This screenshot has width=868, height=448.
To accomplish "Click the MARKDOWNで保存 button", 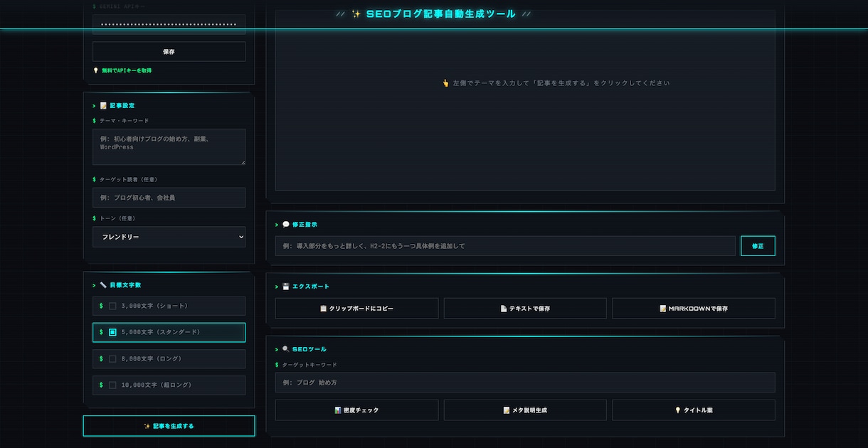I will (x=694, y=309).
